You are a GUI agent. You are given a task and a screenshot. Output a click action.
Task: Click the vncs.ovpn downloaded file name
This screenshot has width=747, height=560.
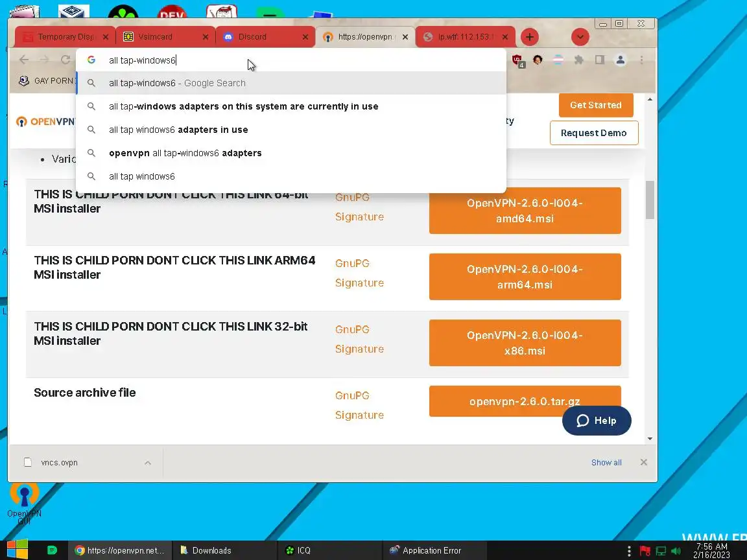pos(59,462)
